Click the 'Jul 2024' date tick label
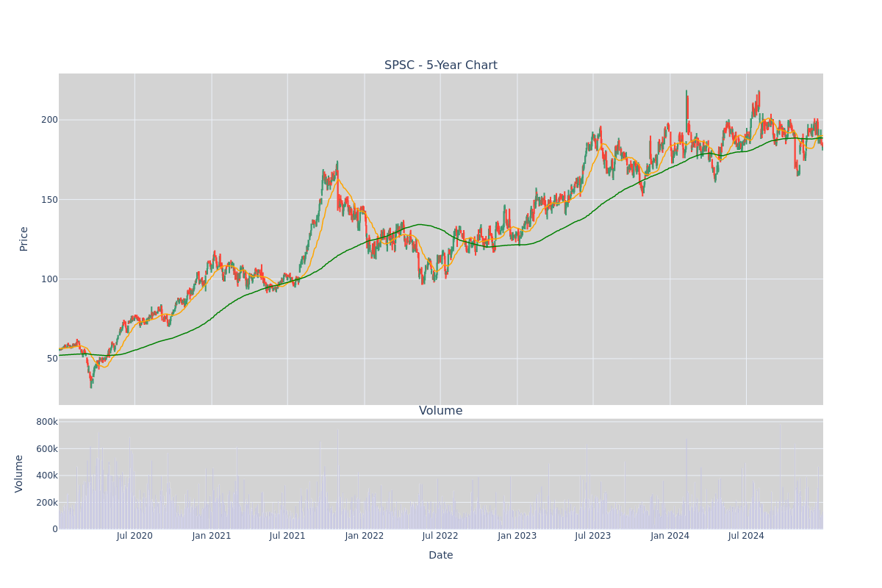882x588 pixels. point(746,536)
